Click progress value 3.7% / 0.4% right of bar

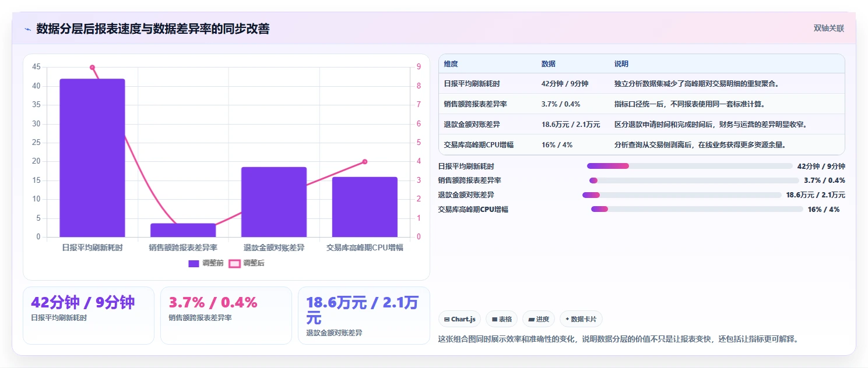point(824,181)
